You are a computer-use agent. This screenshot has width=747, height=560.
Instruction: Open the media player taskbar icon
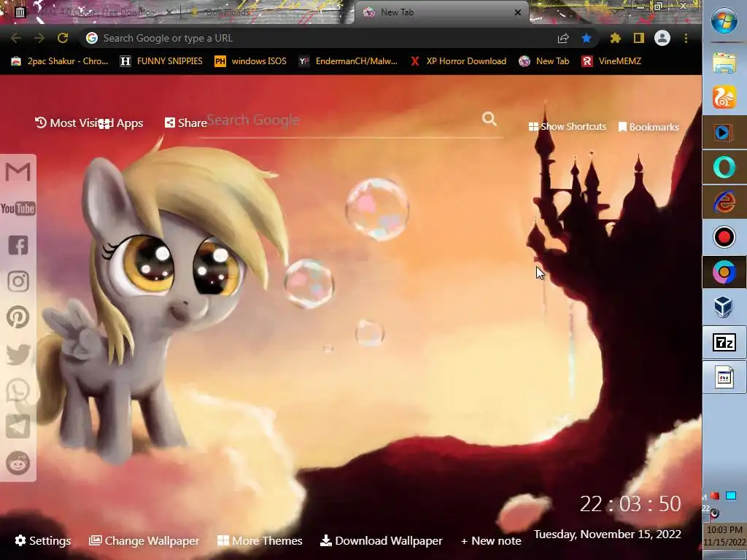point(724,133)
